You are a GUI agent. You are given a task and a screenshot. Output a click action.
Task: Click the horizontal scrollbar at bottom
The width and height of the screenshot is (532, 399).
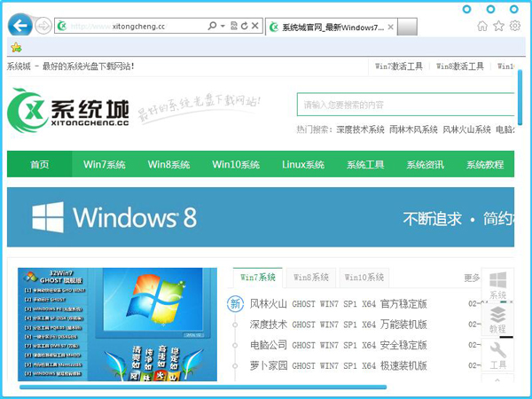pos(203,387)
